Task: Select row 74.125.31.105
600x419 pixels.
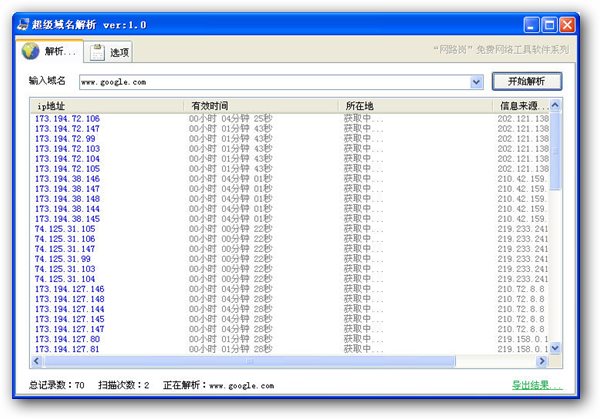Action: (x=290, y=229)
